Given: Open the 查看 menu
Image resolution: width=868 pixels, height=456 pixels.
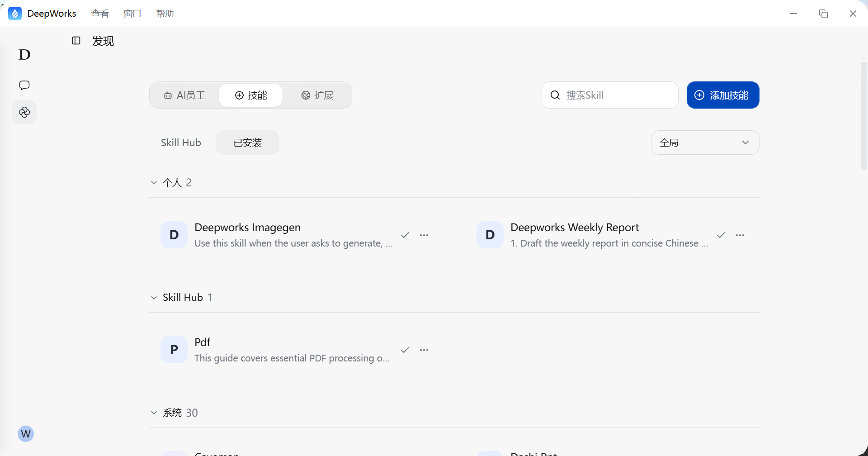Looking at the screenshot, I should [100, 14].
